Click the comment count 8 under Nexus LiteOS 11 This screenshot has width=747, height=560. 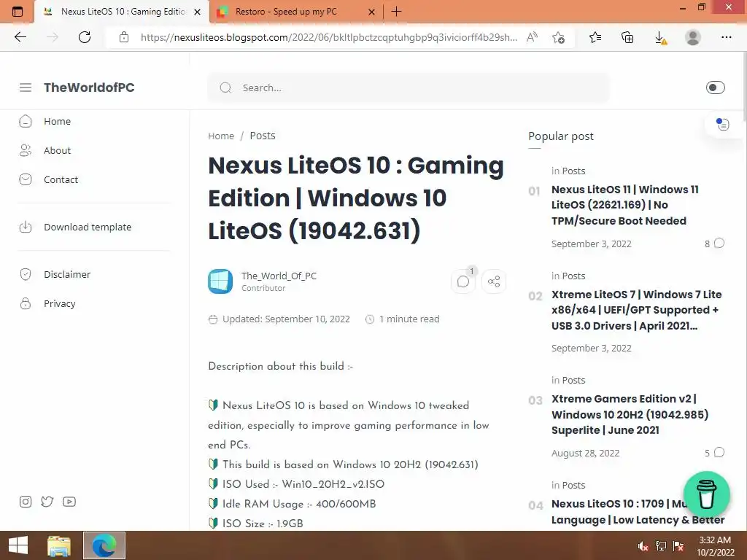(714, 244)
